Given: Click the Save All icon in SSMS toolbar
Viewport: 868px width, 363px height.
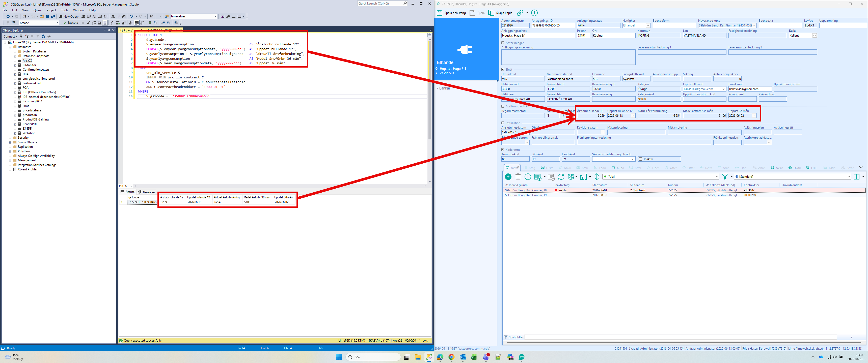Looking at the screenshot, I should pyautogui.click(x=53, y=16).
